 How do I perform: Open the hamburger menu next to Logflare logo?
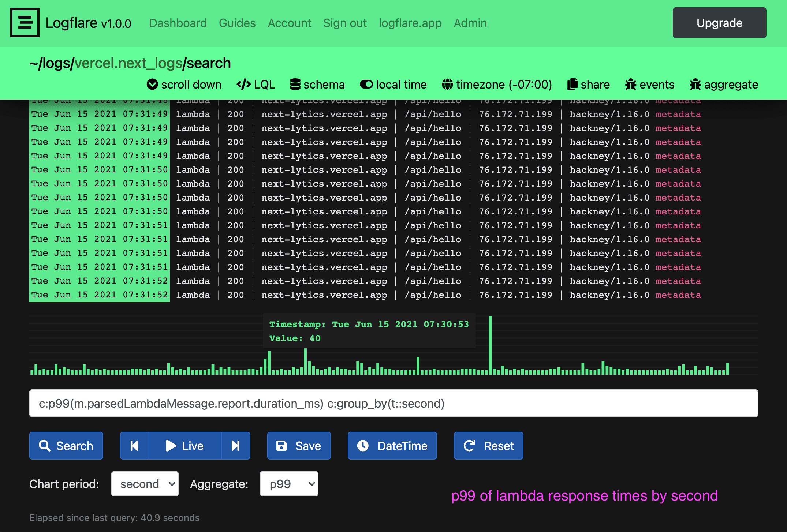pos(24,23)
